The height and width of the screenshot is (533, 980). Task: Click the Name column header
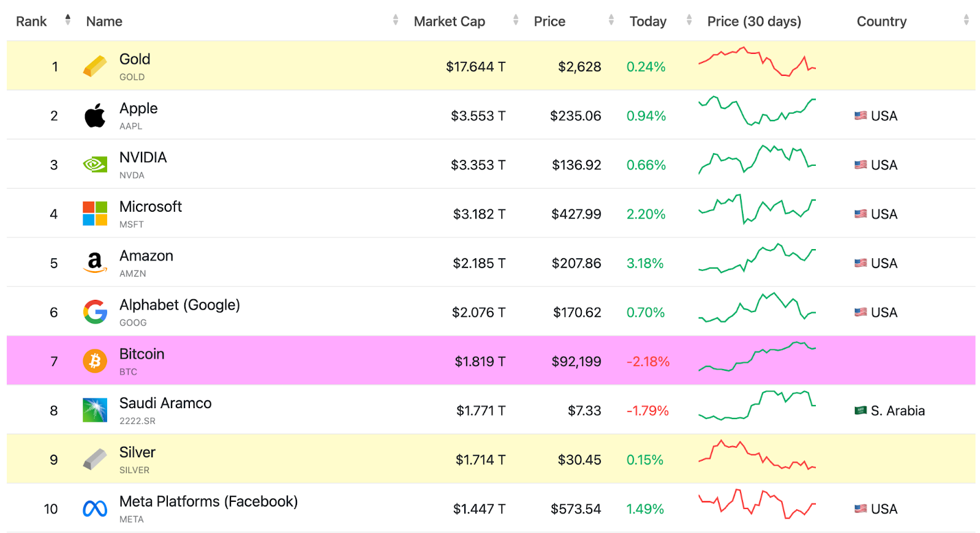[104, 21]
